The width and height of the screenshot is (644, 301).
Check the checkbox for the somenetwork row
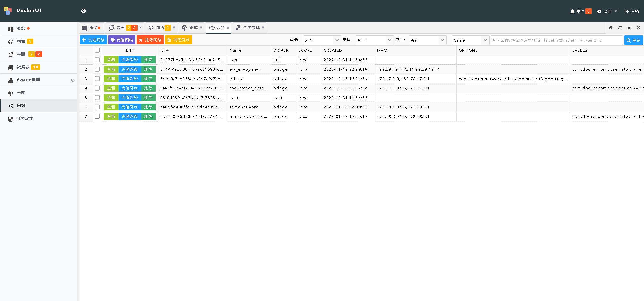coord(97,107)
